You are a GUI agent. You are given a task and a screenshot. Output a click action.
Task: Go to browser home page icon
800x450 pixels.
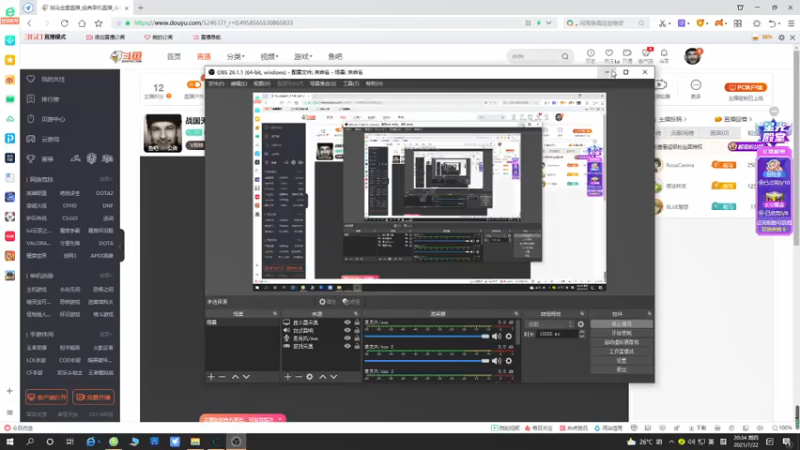(x=82, y=23)
